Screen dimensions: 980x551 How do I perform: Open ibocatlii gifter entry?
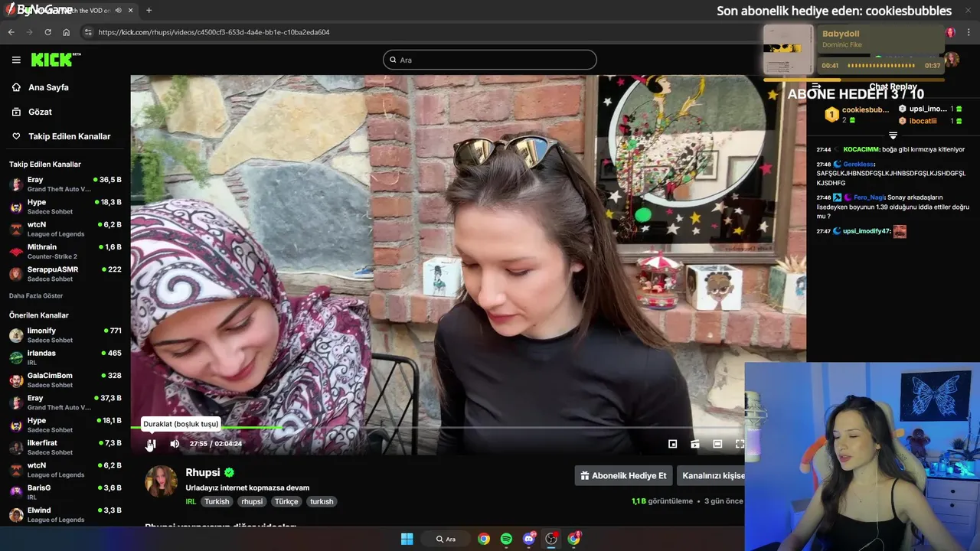click(x=929, y=121)
